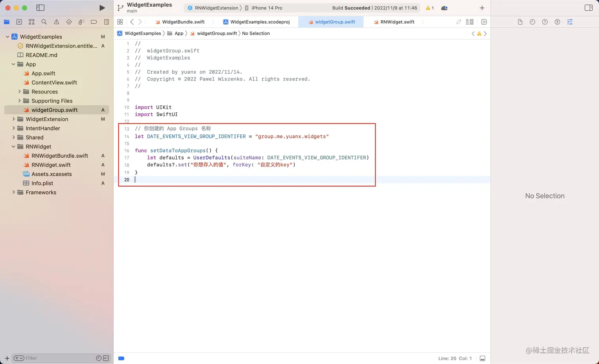Collapse the App folder
599x364 pixels.
coord(13,64)
